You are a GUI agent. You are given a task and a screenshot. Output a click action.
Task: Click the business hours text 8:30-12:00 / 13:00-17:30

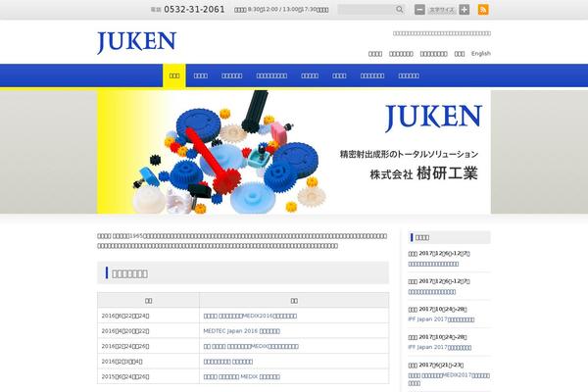click(x=281, y=10)
